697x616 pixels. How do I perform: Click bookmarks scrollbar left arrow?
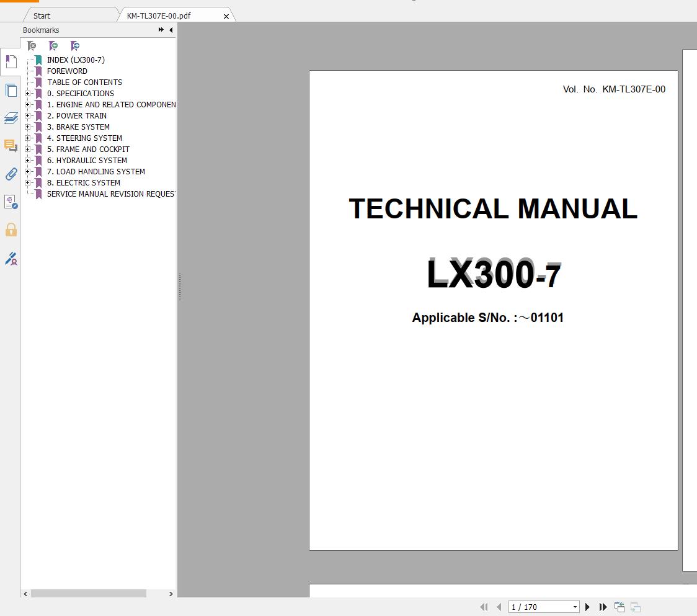(x=25, y=594)
